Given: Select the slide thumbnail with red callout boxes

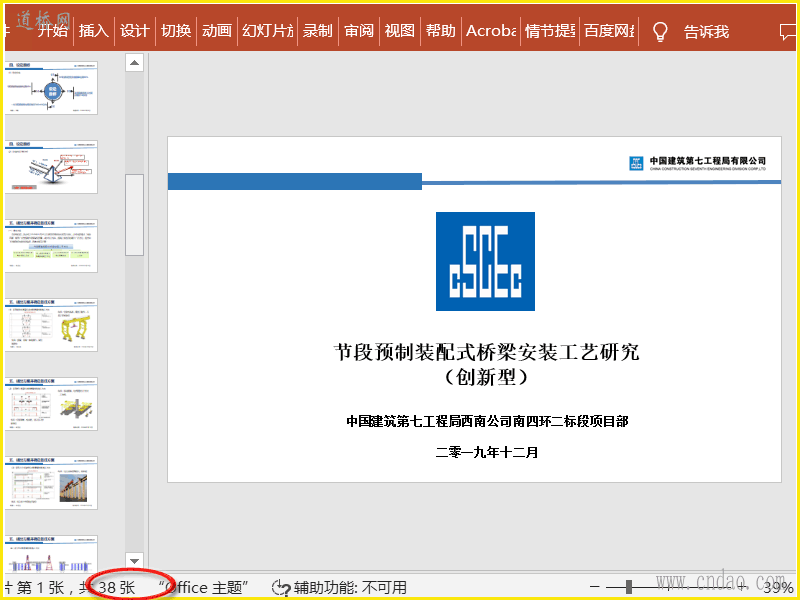Looking at the screenshot, I should pos(51,167).
